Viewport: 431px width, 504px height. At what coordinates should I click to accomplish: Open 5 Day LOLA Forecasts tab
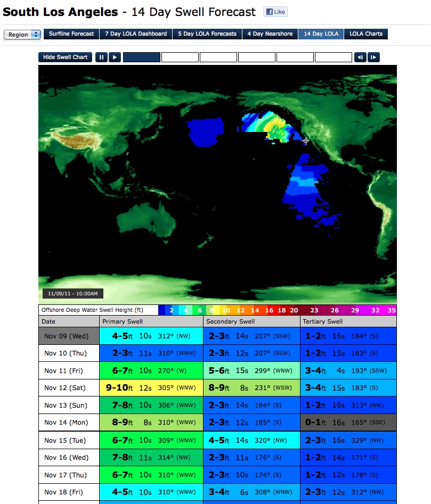(x=207, y=34)
